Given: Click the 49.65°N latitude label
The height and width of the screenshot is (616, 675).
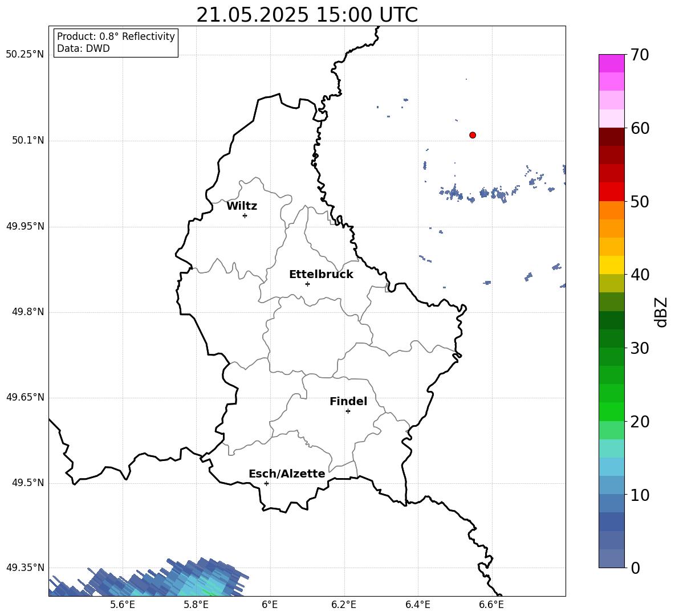Looking at the screenshot, I should pyautogui.click(x=25, y=397).
